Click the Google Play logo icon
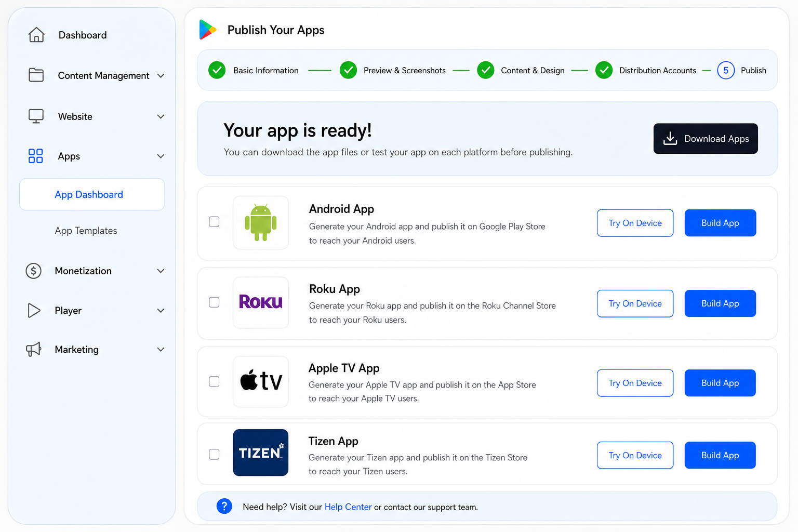This screenshot has height=532, width=798. click(x=207, y=30)
